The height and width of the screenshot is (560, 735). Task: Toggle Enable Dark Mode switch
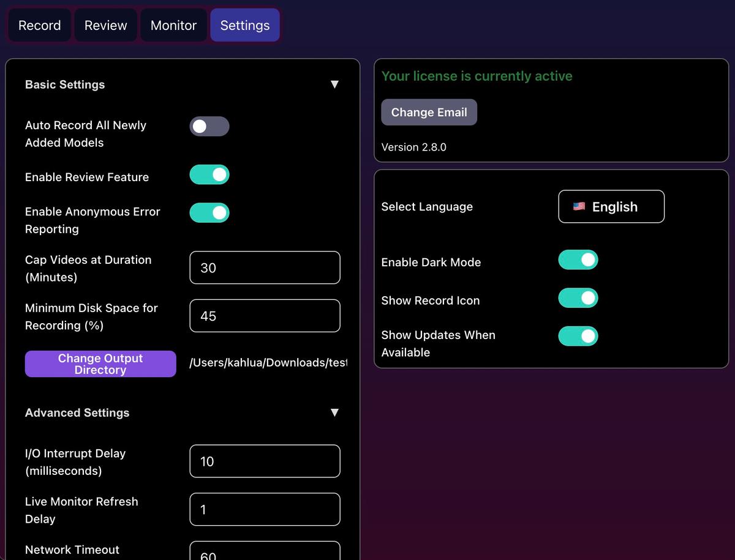(578, 259)
